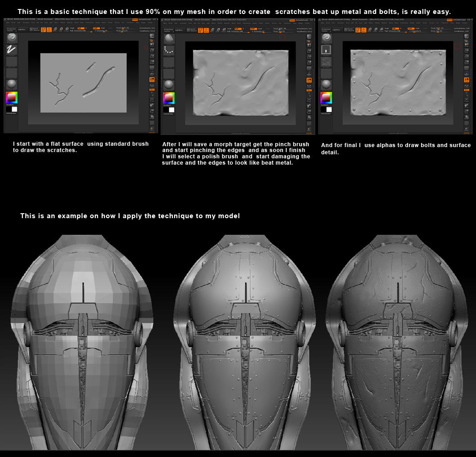
Task: Open DragRect stroke thumbnail in third ZBrush window
Action: 326,50
